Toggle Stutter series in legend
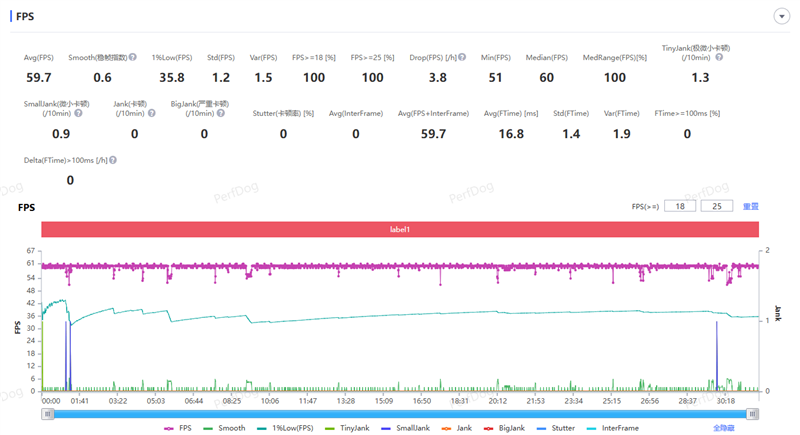The height and width of the screenshot is (435, 800). [x=558, y=427]
